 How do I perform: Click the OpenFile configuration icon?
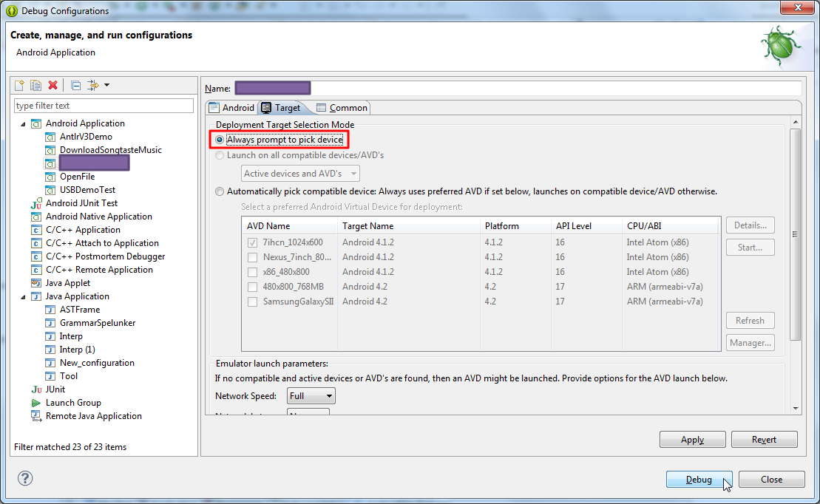click(50, 177)
